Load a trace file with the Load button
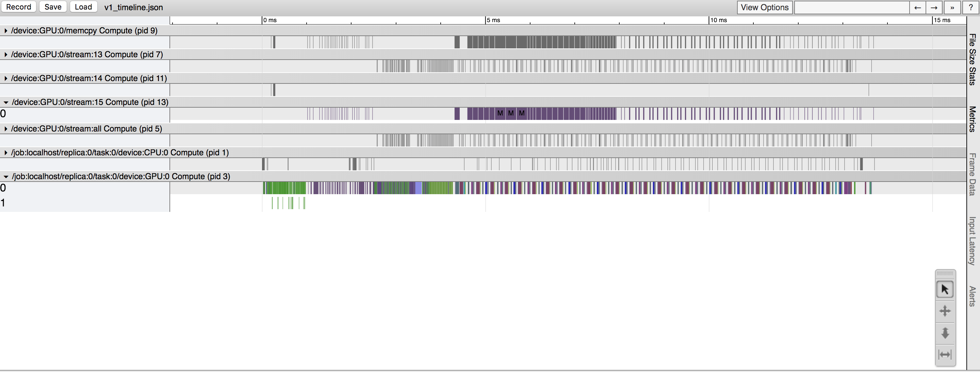The height and width of the screenshot is (372, 980). click(x=83, y=7)
